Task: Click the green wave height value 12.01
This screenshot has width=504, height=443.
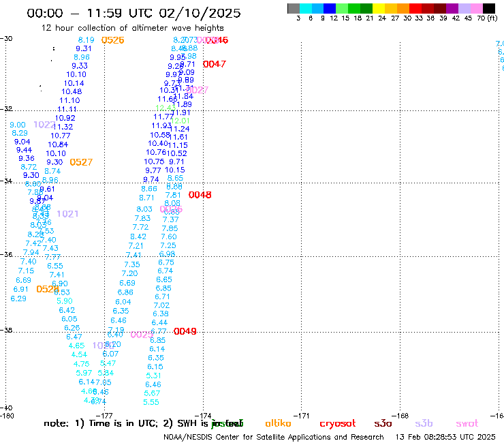Action: 180,121
